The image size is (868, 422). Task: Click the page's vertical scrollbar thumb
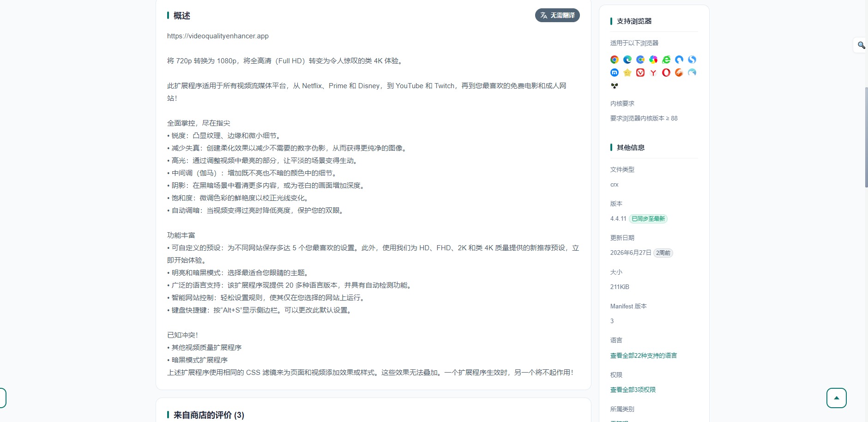click(866, 137)
